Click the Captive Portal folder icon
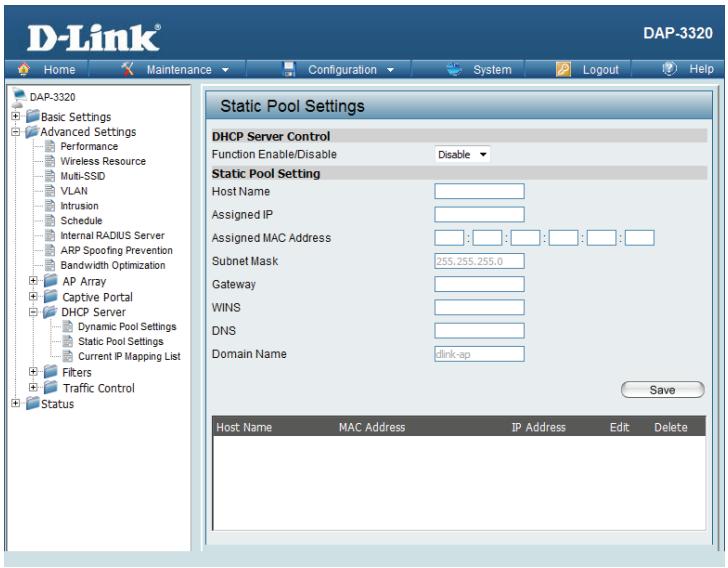The image size is (728, 568). coord(51,296)
